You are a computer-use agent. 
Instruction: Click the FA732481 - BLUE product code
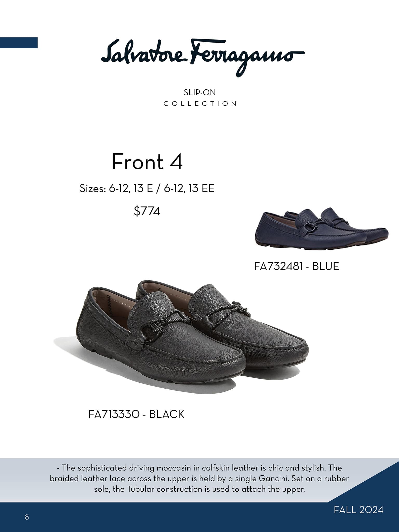point(296,266)
